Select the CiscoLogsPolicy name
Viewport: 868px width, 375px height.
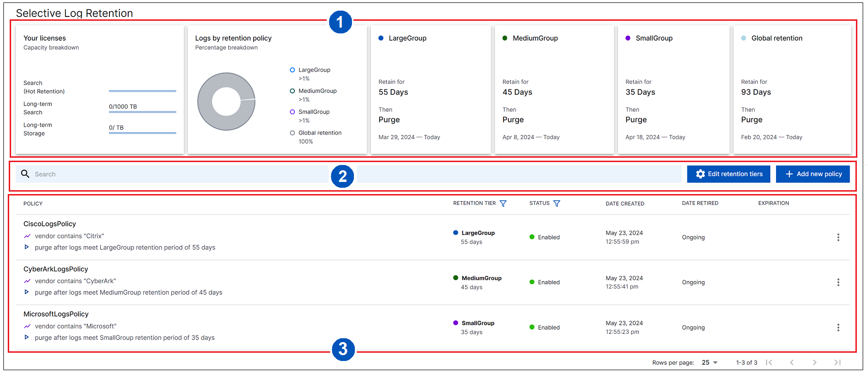[50, 224]
